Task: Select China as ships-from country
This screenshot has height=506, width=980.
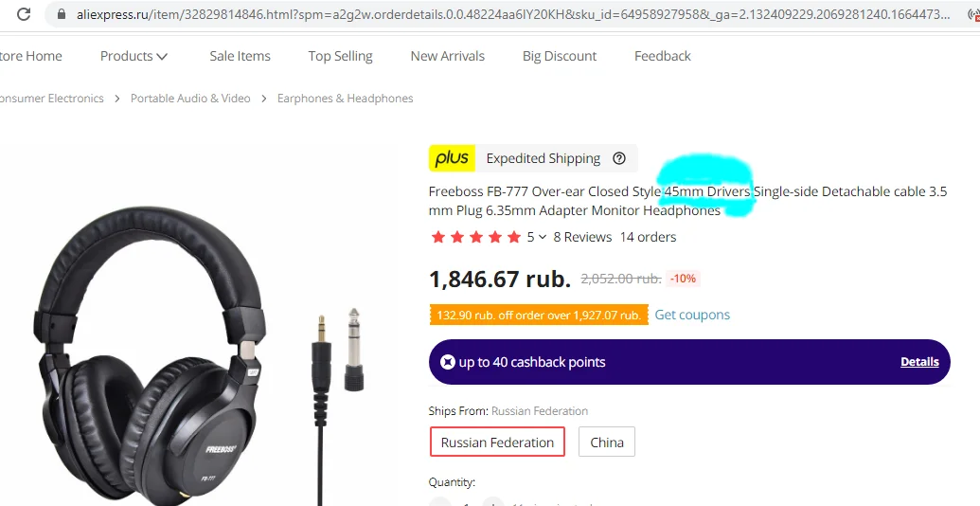Action: [607, 443]
